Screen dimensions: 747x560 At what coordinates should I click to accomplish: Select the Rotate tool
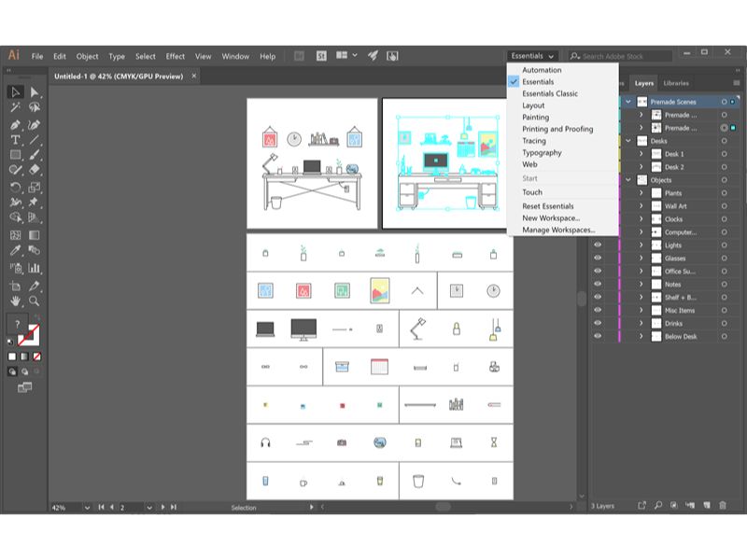point(14,184)
